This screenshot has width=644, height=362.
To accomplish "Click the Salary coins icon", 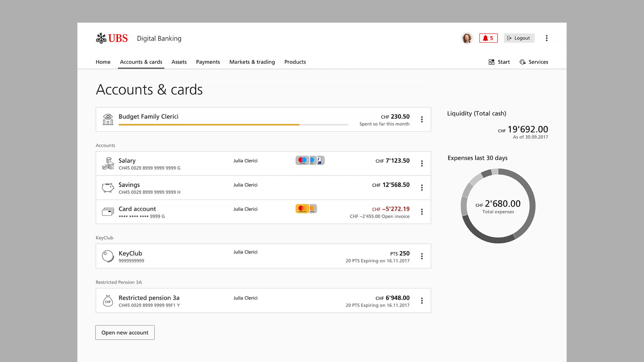I will [x=108, y=163].
